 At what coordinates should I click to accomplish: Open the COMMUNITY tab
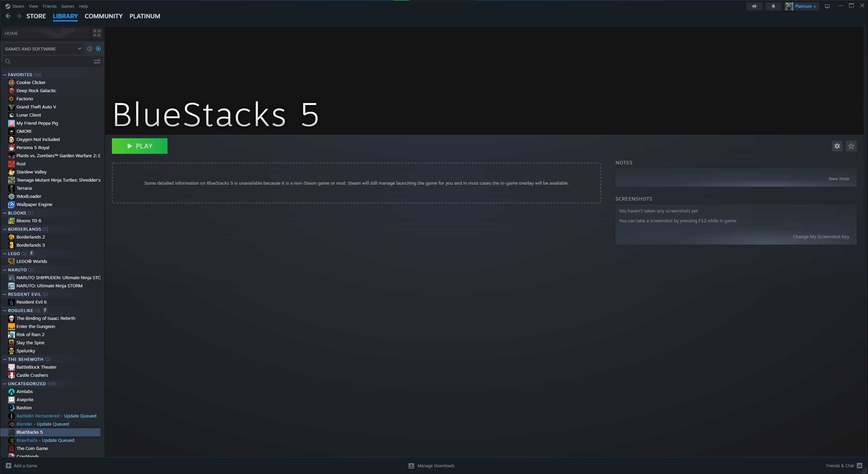click(103, 16)
